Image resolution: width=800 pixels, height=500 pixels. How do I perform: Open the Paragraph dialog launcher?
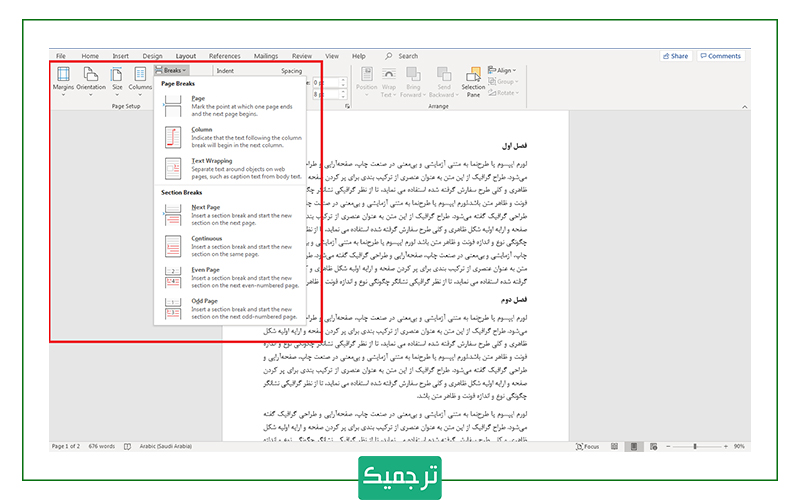347,106
